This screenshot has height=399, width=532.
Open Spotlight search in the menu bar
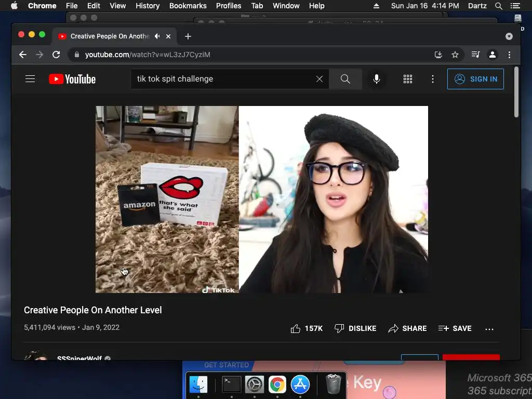pyautogui.click(x=499, y=6)
